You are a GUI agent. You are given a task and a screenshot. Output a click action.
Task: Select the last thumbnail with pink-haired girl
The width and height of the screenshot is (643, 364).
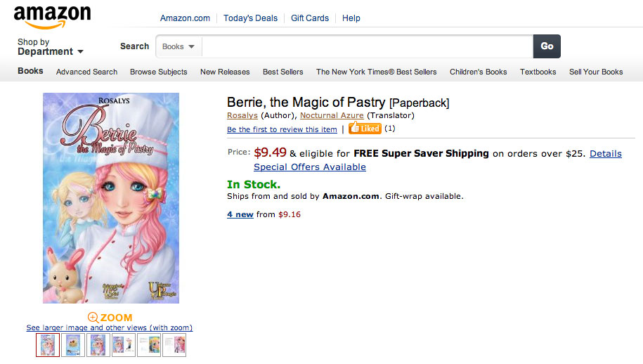(x=174, y=345)
